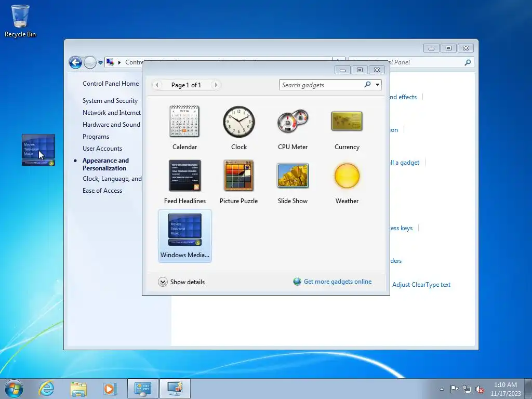Maximize the gadget gallery window
This screenshot has height=399, width=532.
click(360, 70)
